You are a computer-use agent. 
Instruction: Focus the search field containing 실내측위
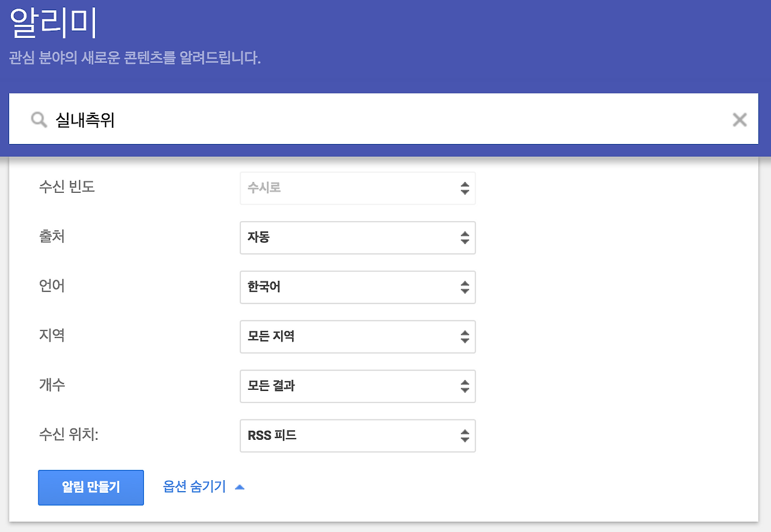385,120
